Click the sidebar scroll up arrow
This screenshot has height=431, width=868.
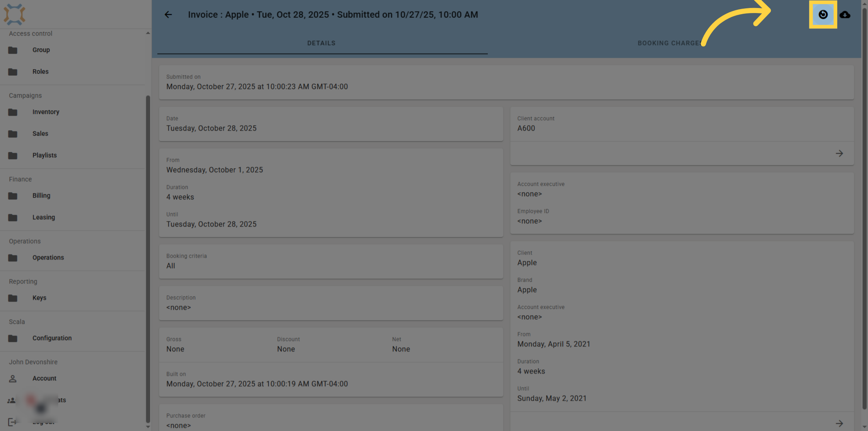point(148,33)
